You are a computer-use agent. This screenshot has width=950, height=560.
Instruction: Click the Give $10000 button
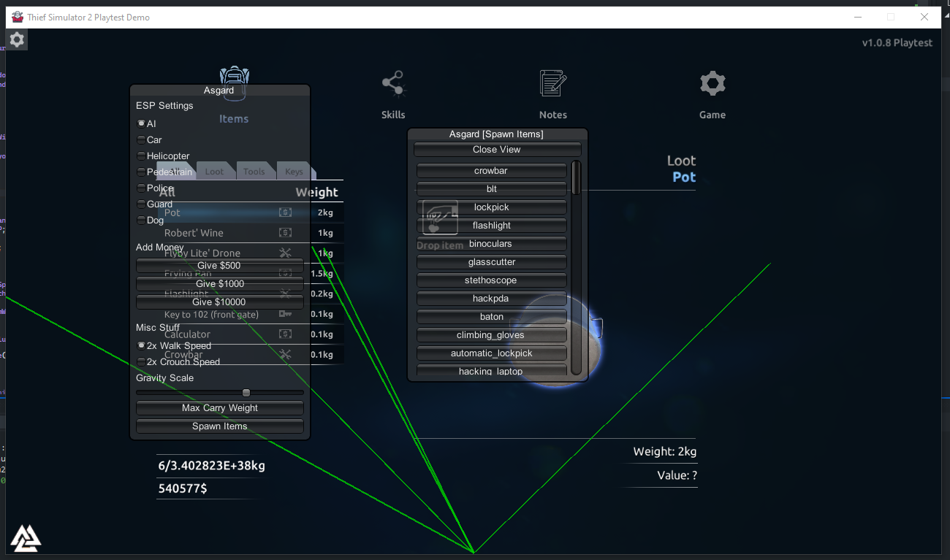(219, 302)
